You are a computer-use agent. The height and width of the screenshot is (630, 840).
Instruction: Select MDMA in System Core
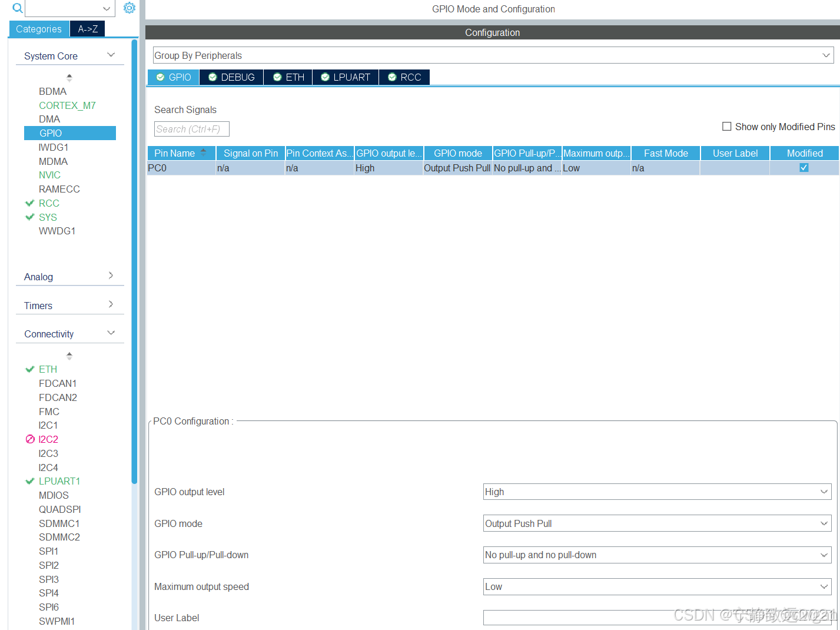[x=53, y=161]
